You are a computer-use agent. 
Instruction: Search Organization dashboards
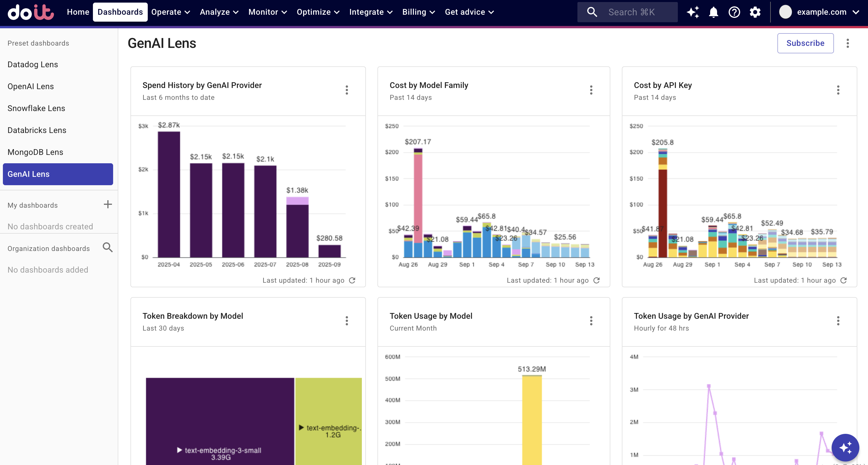point(108,248)
